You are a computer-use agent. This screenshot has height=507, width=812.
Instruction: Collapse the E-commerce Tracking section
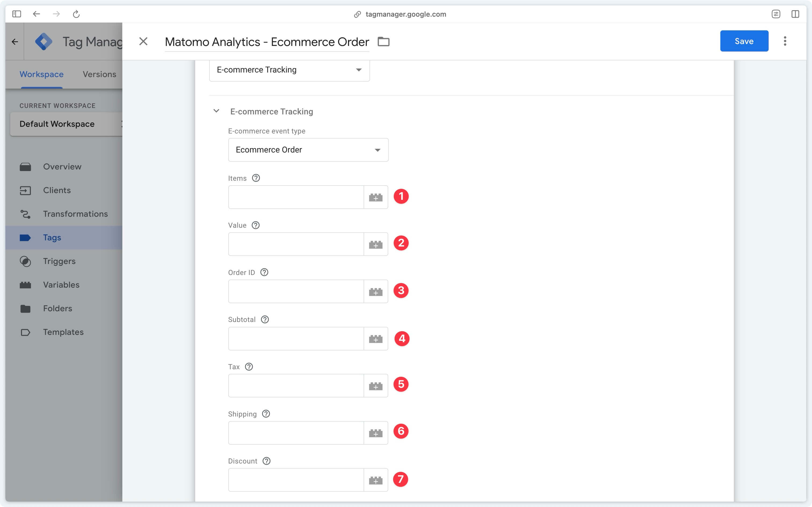tap(216, 111)
